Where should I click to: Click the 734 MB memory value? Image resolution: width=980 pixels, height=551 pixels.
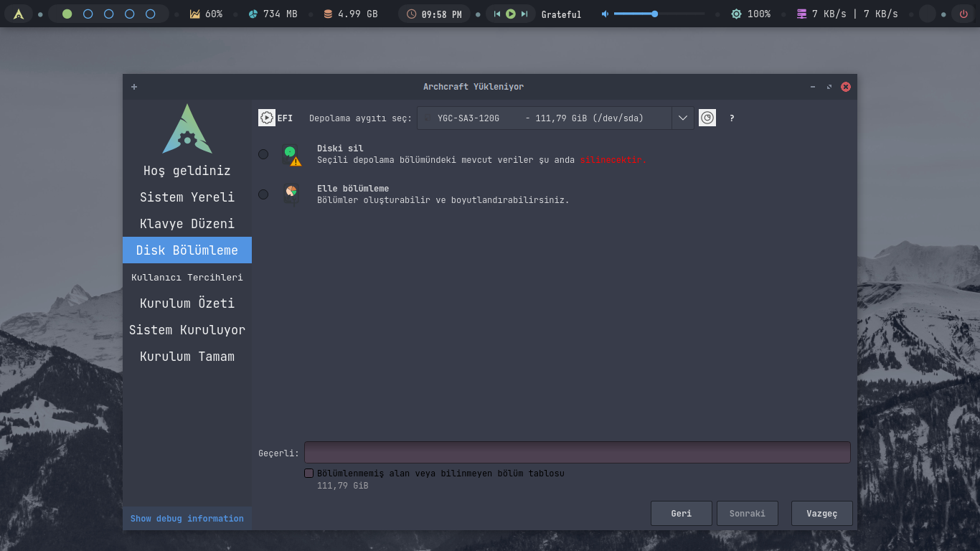[281, 14]
